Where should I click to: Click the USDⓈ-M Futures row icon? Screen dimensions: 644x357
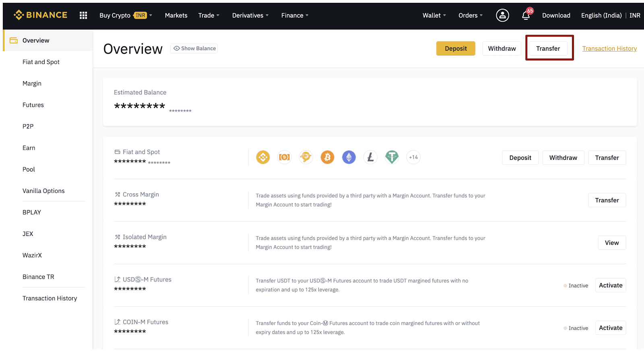(x=118, y=279)
